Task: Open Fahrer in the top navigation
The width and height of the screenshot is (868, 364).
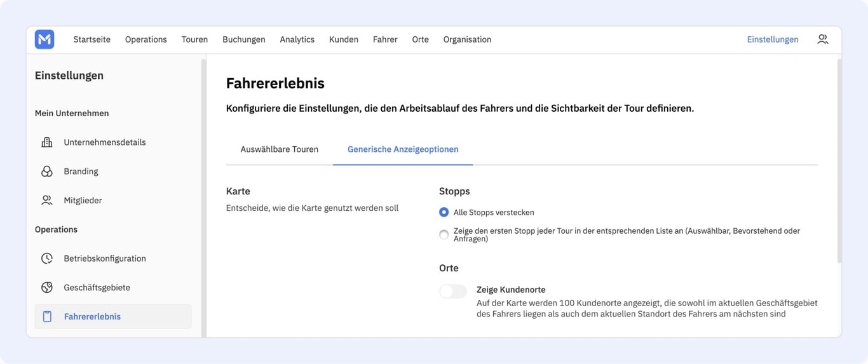Action: [385, 39]
